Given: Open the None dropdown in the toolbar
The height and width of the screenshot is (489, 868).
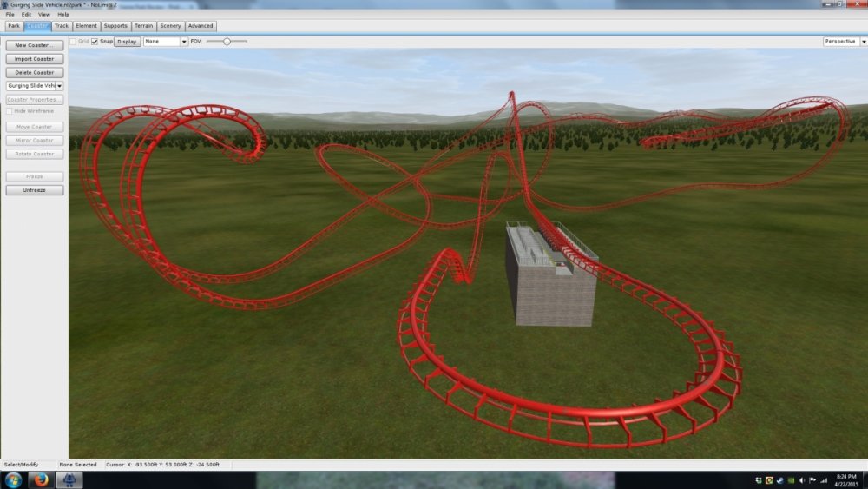Looking at the screenshot, I should pyautogui.click(x=184, y=41).
